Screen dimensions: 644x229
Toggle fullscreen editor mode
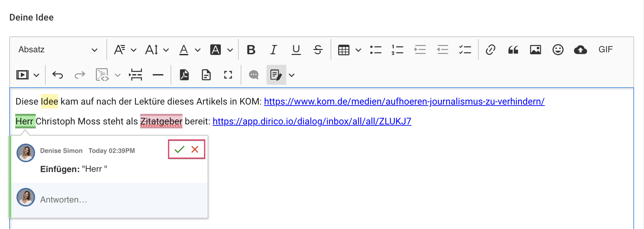point(228,75)
